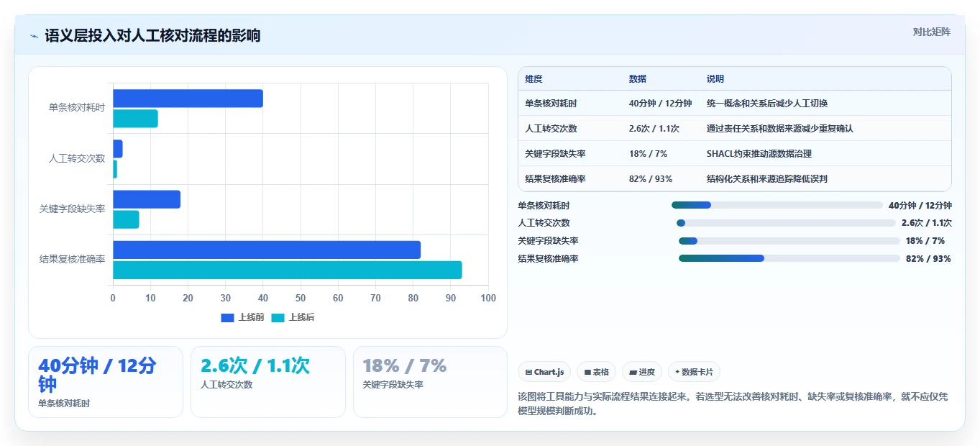Click table cell 2.6次 / 1.1次

[655, 129]
